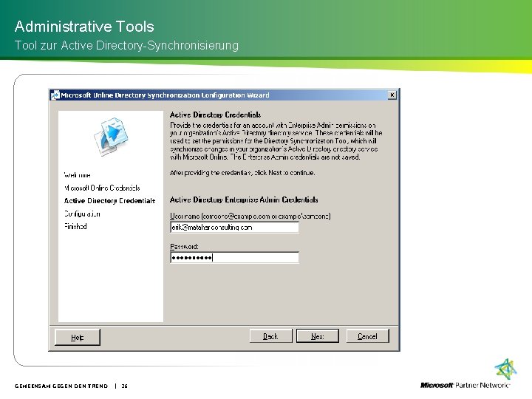Select Microsoft Online Credentials step
Viewport: 532px width, 399px height.
click(x=102, y=188)
